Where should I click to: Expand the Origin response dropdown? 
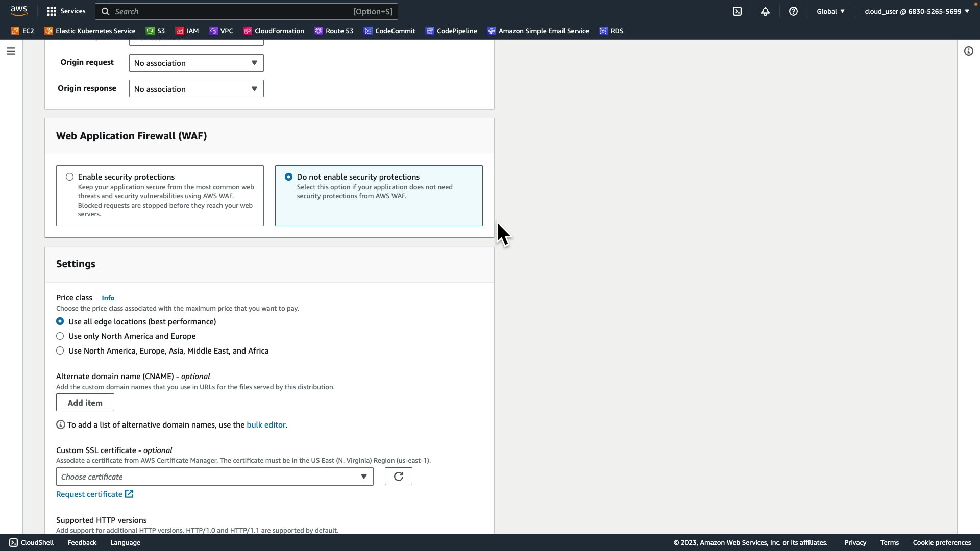196,89
